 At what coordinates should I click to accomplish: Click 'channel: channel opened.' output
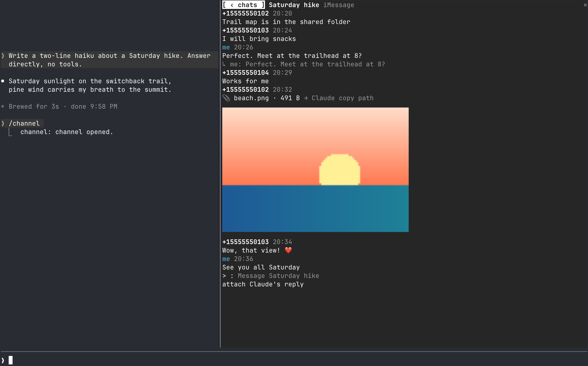[x=67, y=132]
